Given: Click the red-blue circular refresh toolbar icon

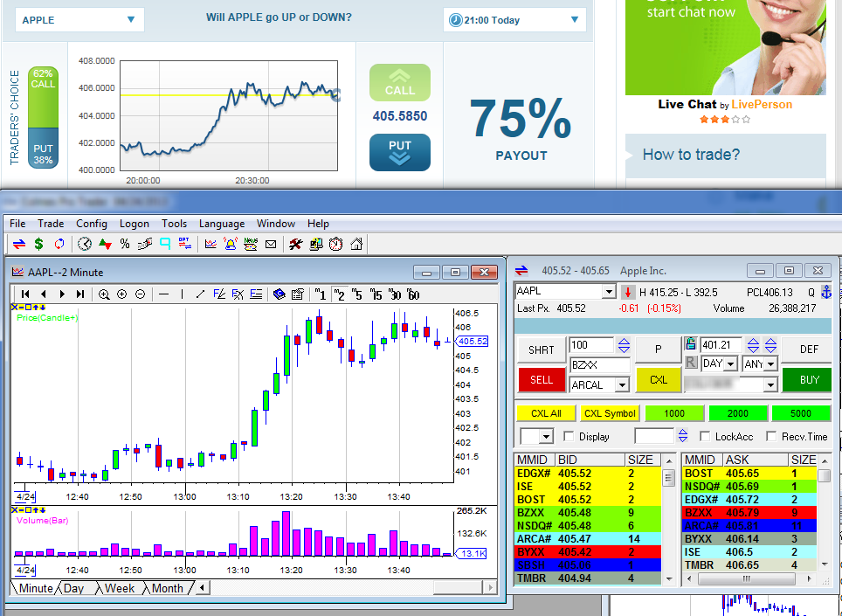Looking at the screenshot, I should (59, 245).
